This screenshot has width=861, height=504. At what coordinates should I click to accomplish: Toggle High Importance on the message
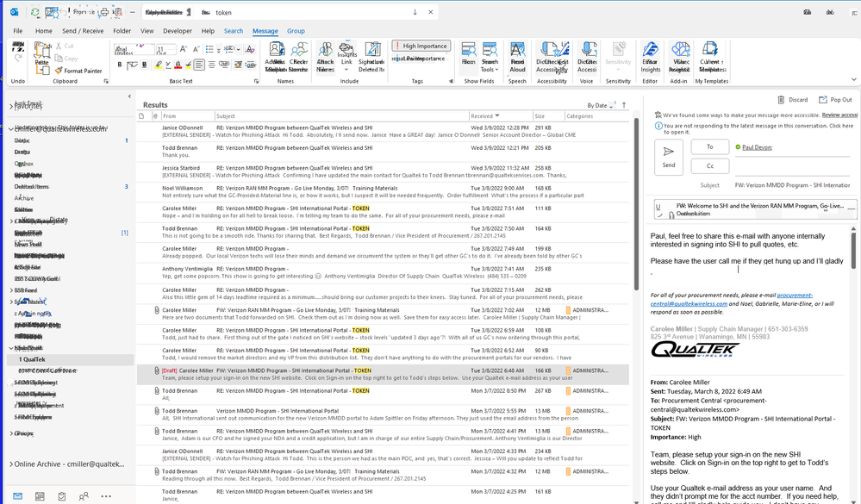pyautogui.click(x=421, y=46)
